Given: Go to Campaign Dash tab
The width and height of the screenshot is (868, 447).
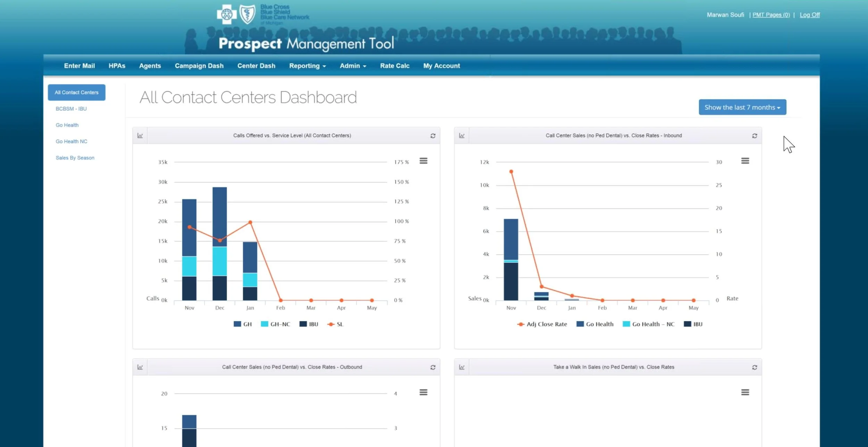Looking at the screenshot, I should (x=199, y=66).
